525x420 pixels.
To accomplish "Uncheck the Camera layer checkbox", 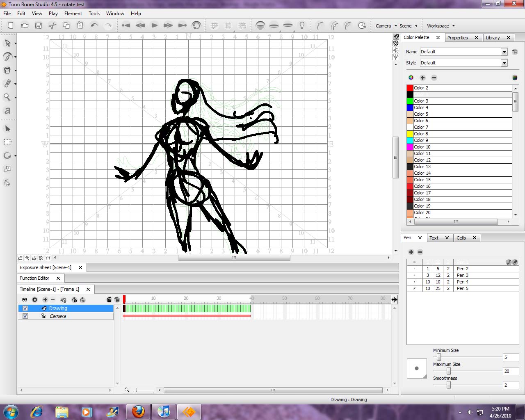I will [25, 316].
